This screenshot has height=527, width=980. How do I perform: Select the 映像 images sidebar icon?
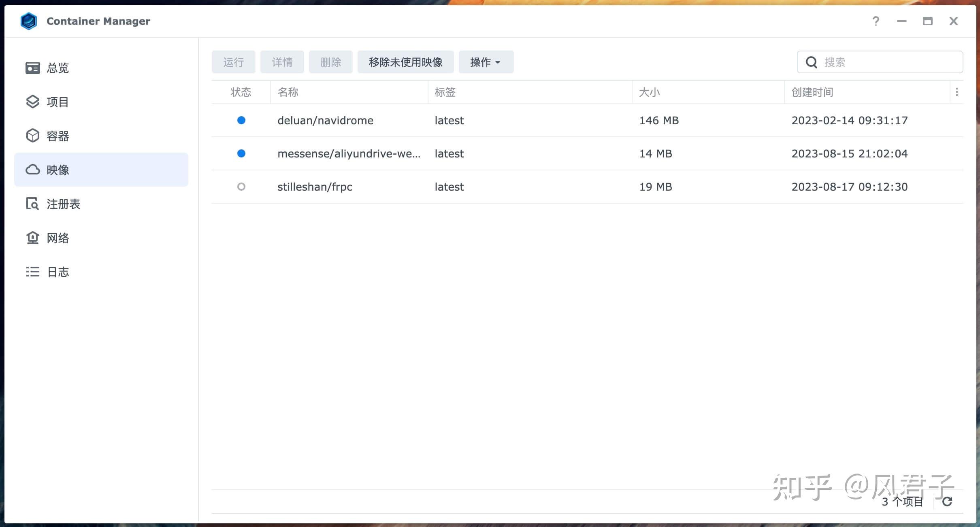click(x=32, y=170)
